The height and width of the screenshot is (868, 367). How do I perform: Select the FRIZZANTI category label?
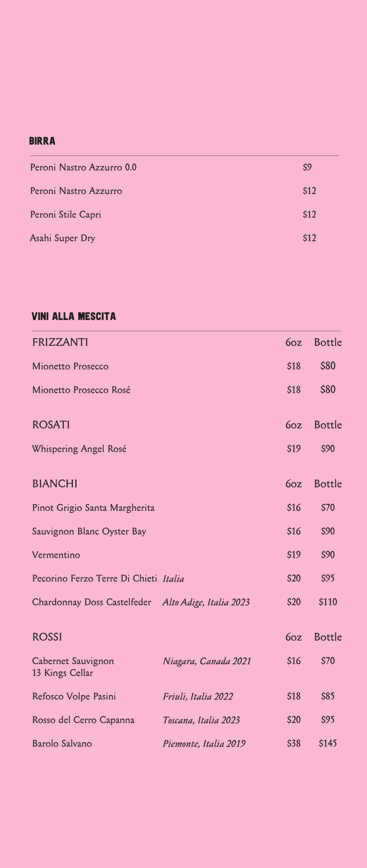(x=60, y=342)
